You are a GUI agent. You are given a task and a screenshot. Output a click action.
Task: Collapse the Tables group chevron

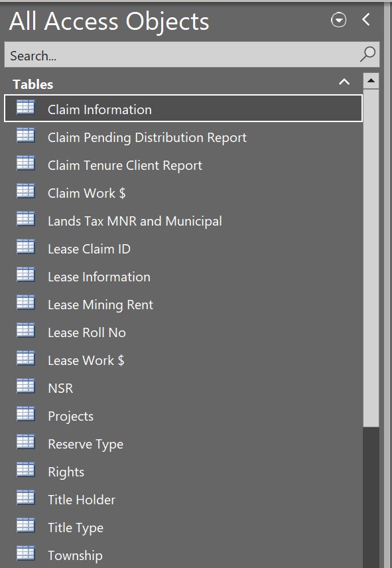click(344, 82)
